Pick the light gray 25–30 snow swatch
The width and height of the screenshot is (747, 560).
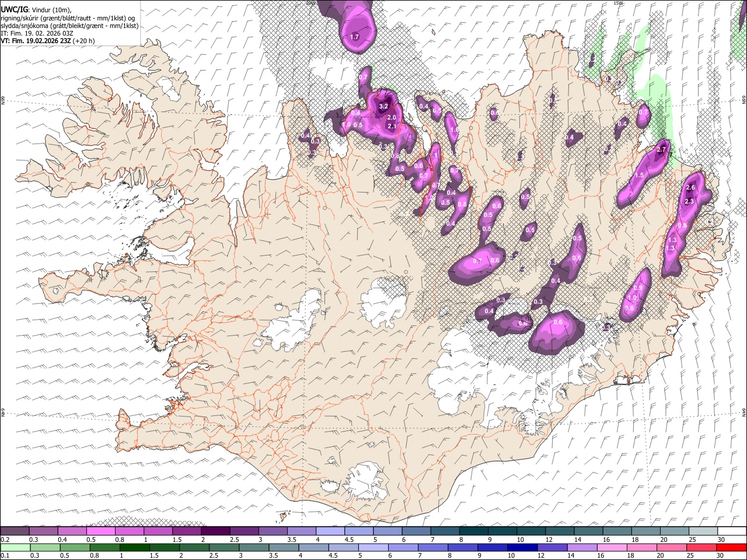(703, 531)
